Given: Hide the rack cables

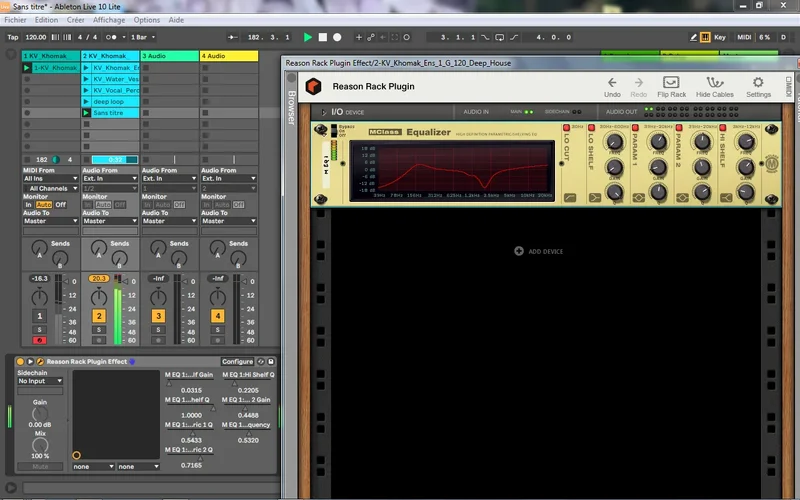Looking at the screenshot, I should (x=716, y=86).
